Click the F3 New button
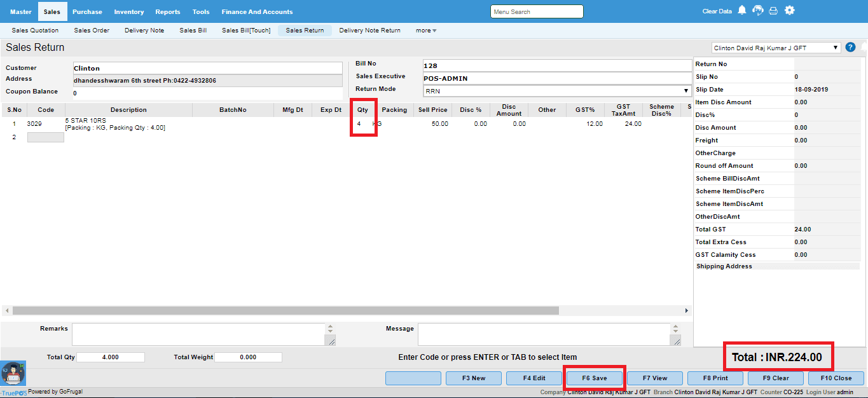The height and width of the screenshot is (398, 868). [474, 378]
